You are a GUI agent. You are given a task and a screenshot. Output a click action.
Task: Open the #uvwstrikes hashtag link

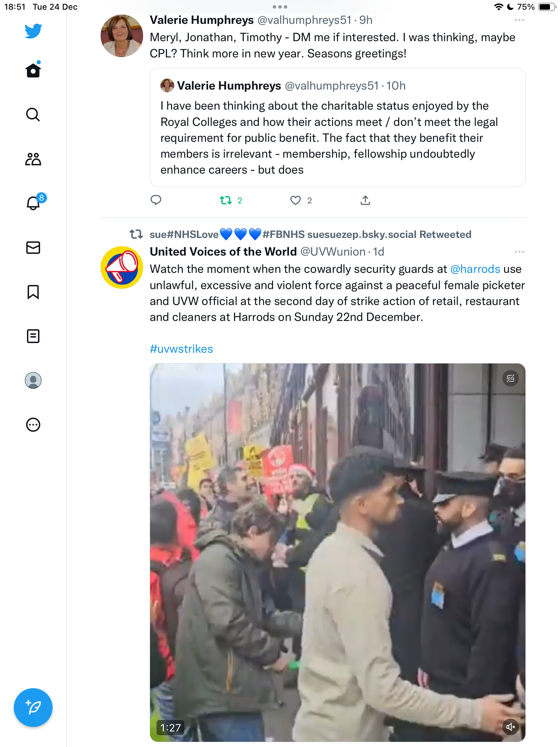click(x=181, y=349)
